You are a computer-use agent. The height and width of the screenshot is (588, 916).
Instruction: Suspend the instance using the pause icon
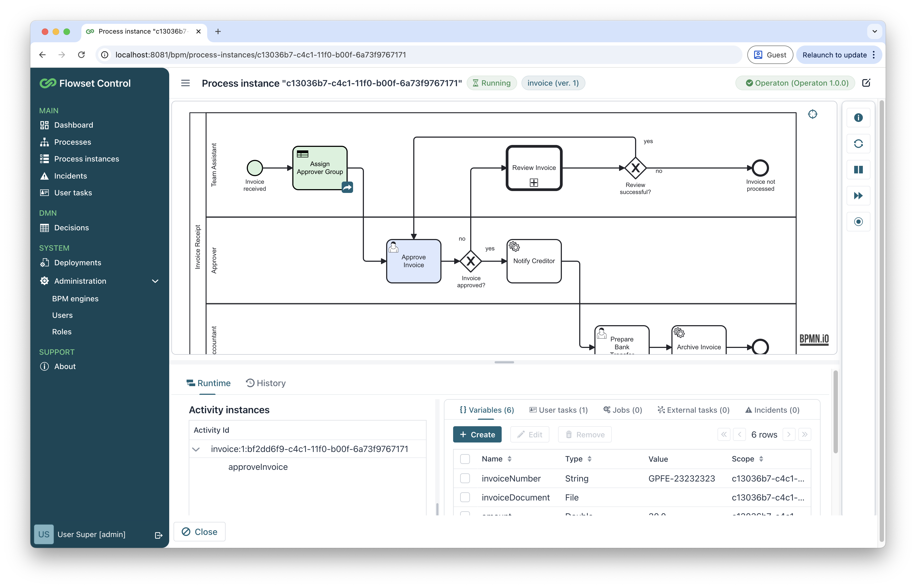click(x=859, y=170)
